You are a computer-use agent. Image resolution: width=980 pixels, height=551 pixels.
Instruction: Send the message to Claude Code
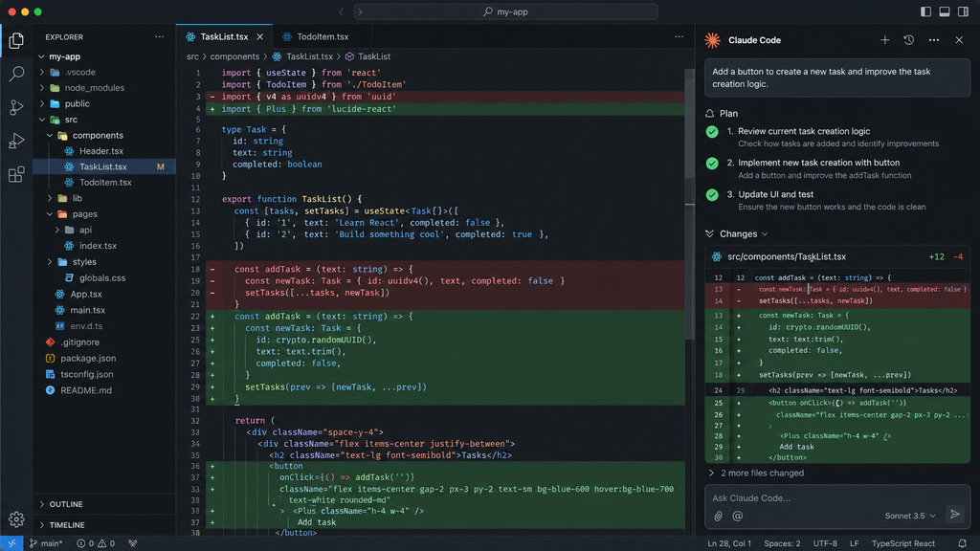[955, 515]
